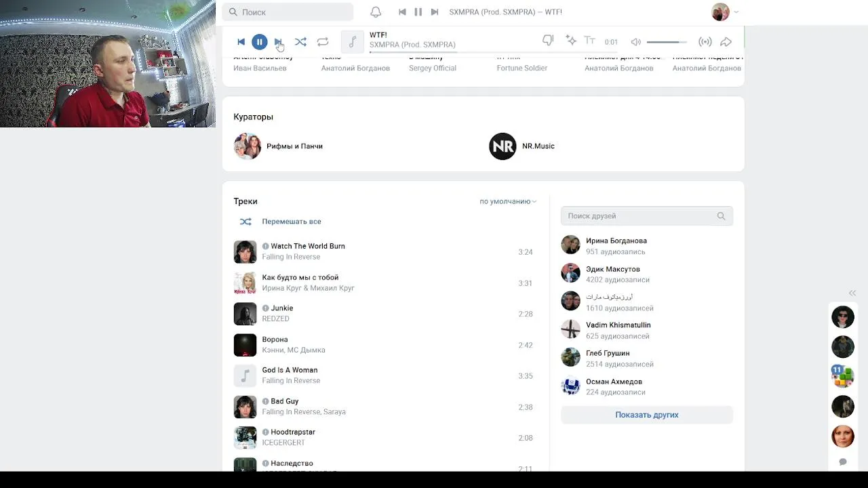This screenshot has width=868, height=488.
Task: Share the current track
Action: click(726, 42)
